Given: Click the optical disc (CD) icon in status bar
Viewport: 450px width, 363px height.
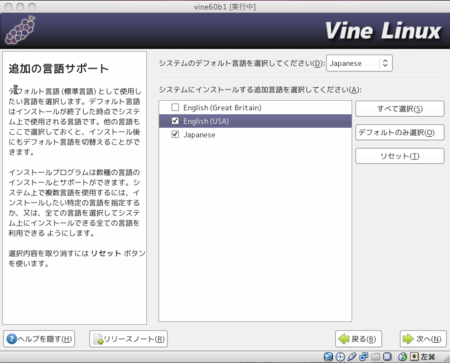Looking at the screenshot, I should tap(340, 356).
